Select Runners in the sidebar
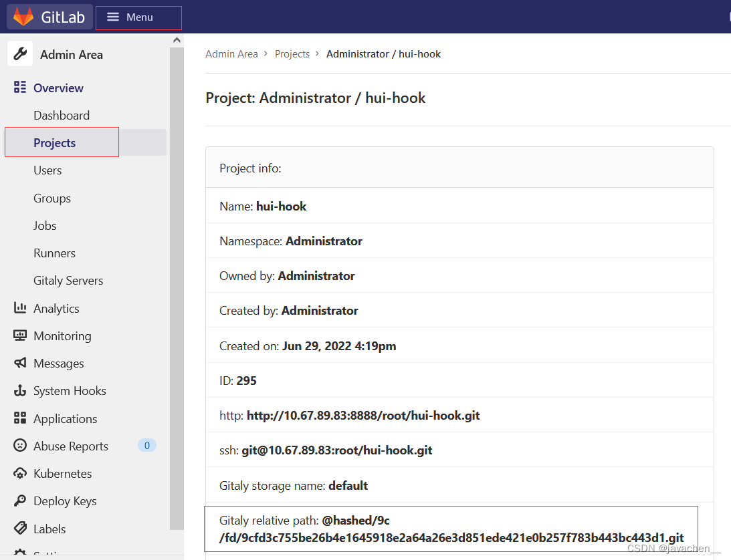Viewport: 731px width, 560px height. [54, 253]
